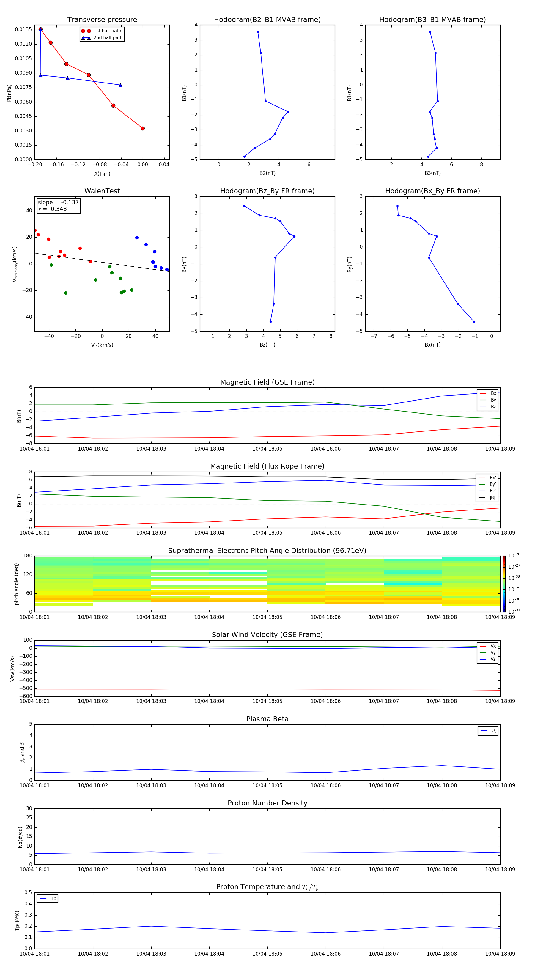The image size is (535, 980).
Task: Click the 'Vz' velocity legend entry
Action: 488,659
